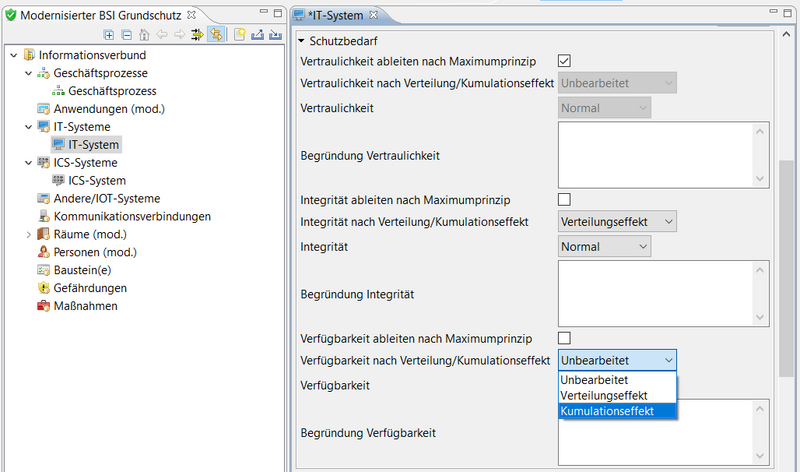Choose Kumulationseffekt from the open dropdown list
Screen dimensions: 800x472
617,411
